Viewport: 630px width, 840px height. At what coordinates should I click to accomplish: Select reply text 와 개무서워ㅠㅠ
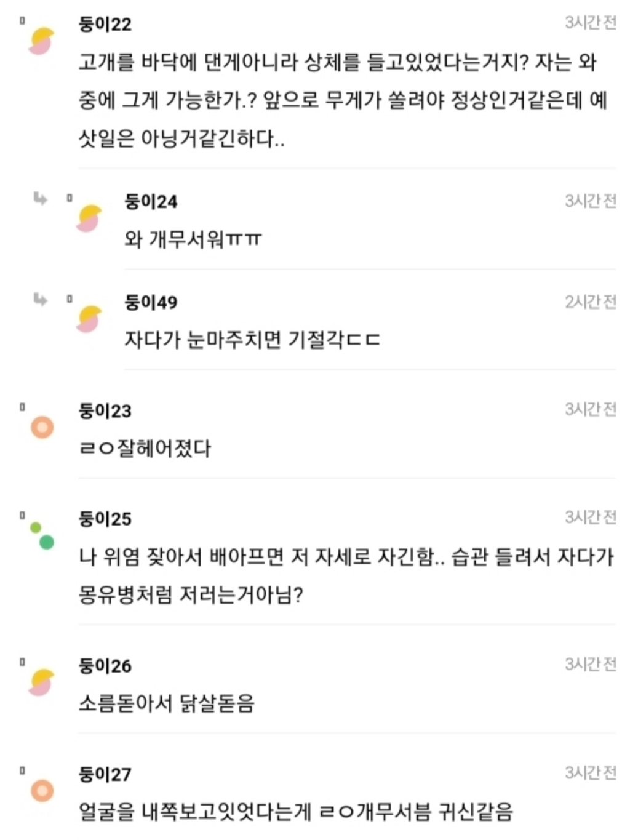(193, 239)
